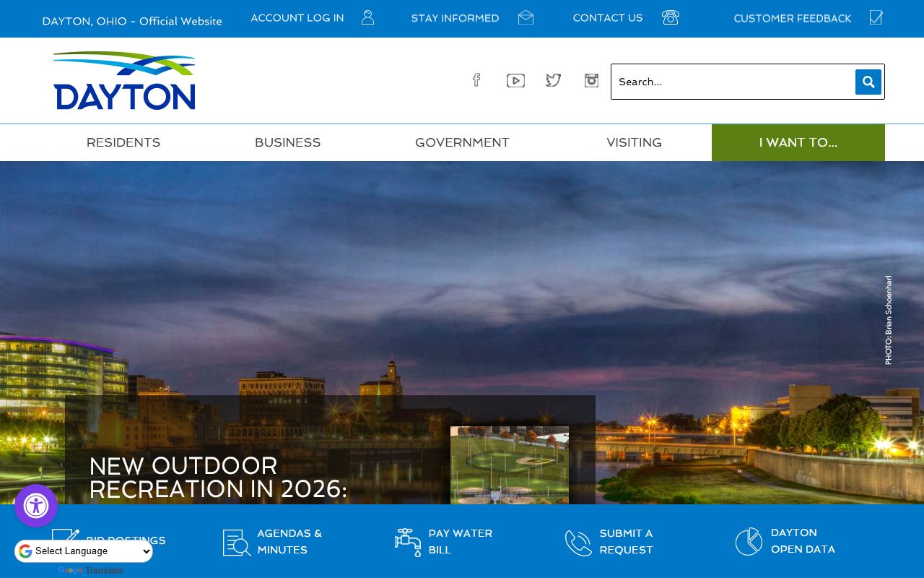The width and height of the screenshot is (924, 578).
Task: Click the Agendas & Minutes document icon
Action: click(x=237, y=543)
